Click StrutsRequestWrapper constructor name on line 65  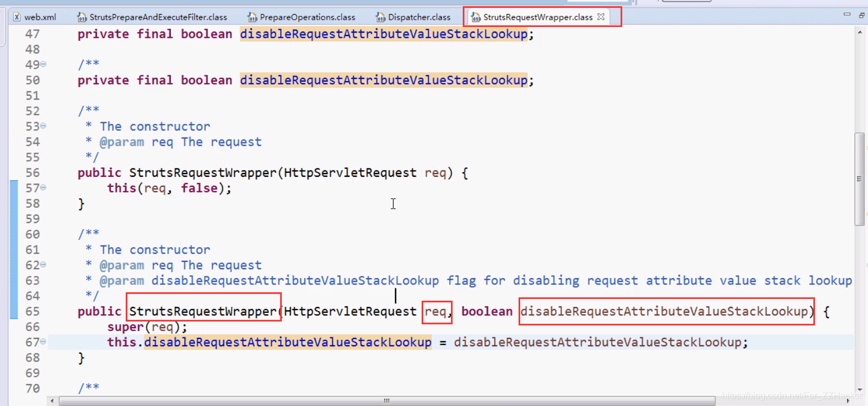tap(203, 311)
